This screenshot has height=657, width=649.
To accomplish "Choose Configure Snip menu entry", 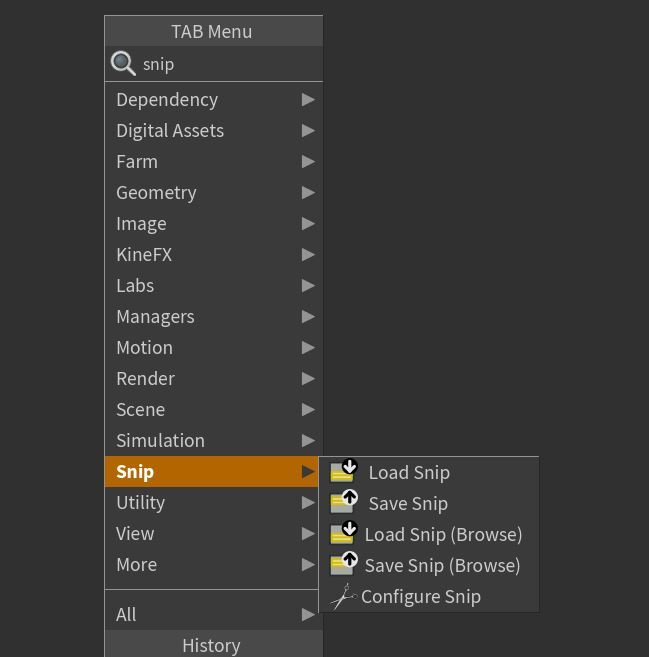I will 421,597.
